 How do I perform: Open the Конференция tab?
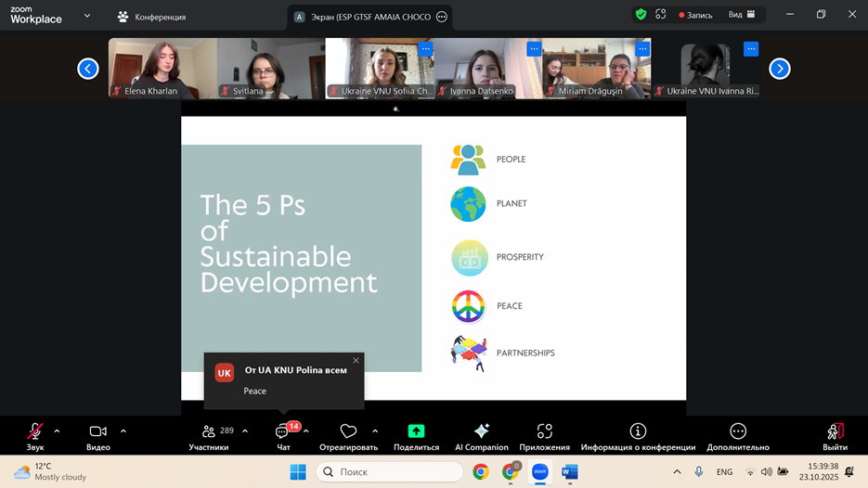151,17
